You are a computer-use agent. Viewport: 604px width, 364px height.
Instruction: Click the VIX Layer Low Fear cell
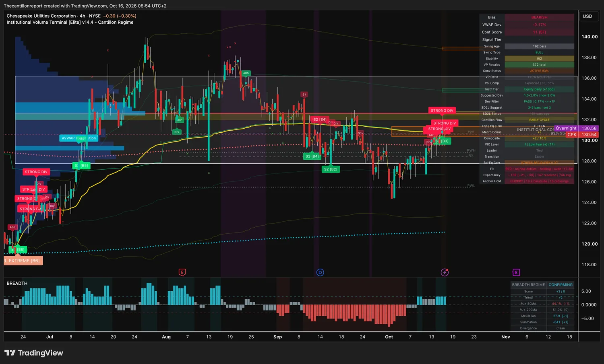coord(539,144)
